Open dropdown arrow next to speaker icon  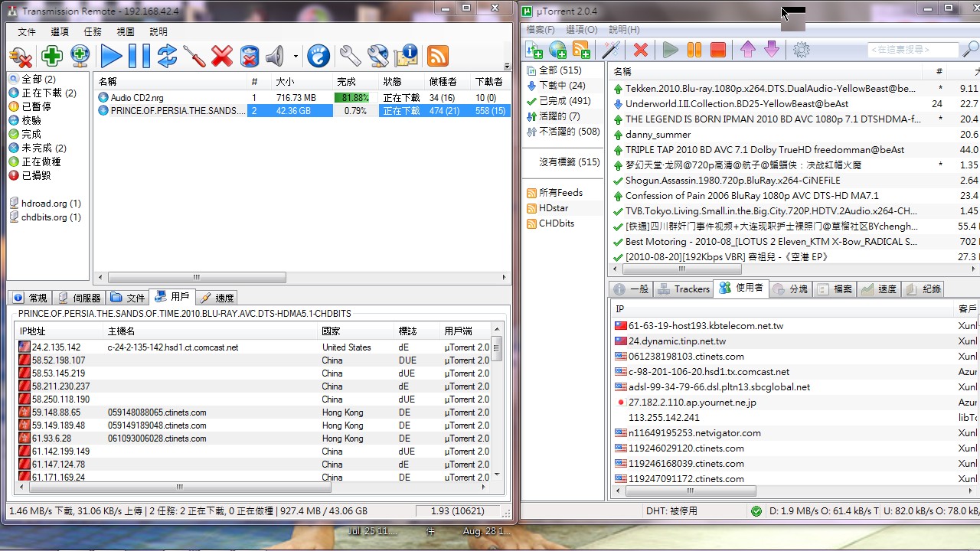(296, 56)
